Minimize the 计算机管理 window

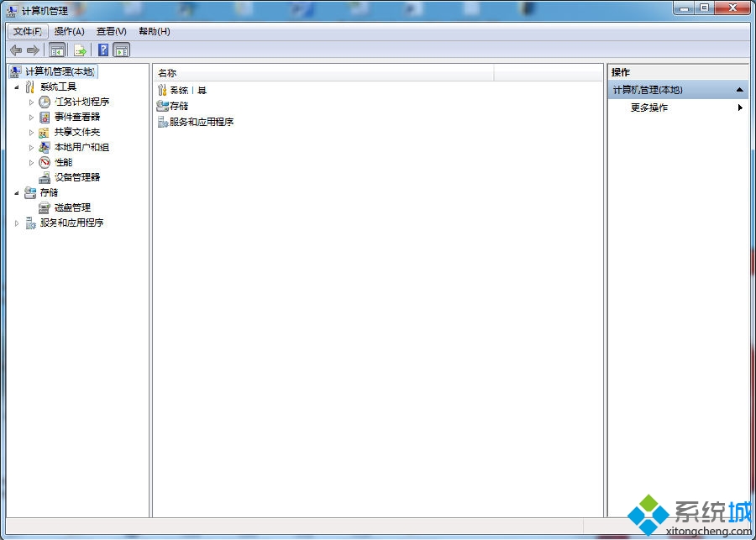pyautogui.click(x=684, y=8)
